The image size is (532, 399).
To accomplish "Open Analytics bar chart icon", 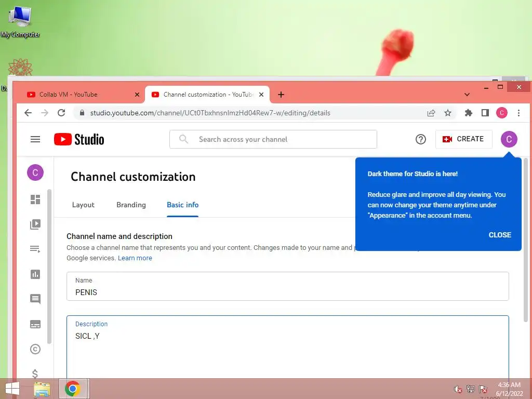I will coord(35,274).
